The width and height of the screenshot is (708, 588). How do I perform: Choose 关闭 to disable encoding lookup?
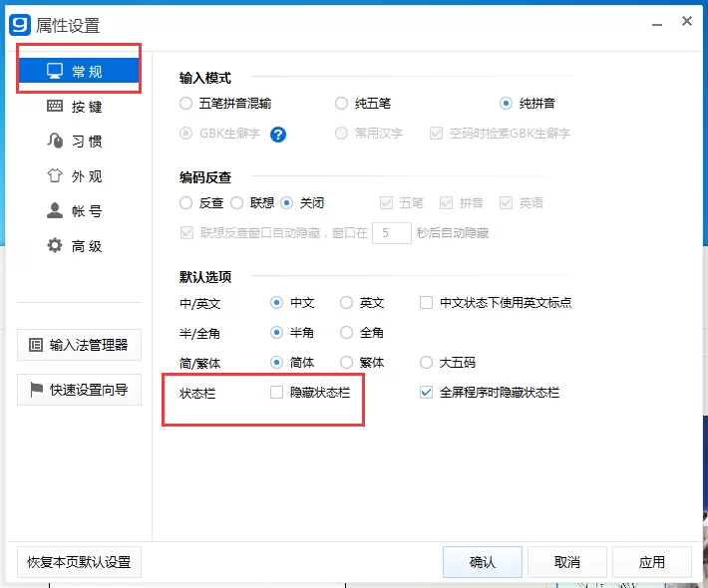[287, 203]
